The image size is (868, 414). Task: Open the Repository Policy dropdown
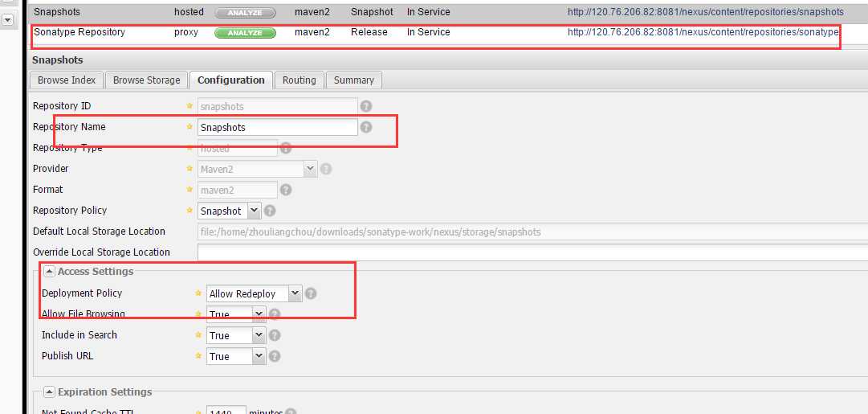pyautogui.click(x=254, y=211)
